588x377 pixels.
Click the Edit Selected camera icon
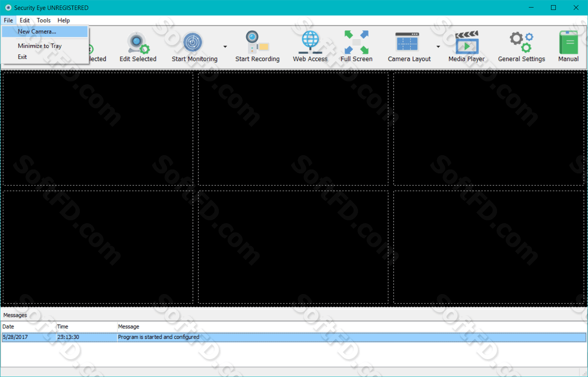tap(138, 43)
